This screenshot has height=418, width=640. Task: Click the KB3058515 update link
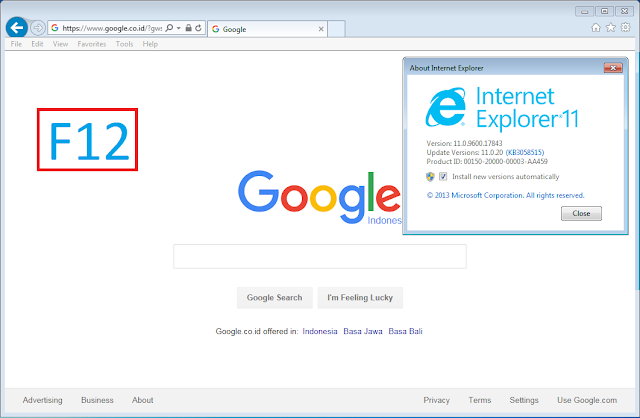[525, 152]
